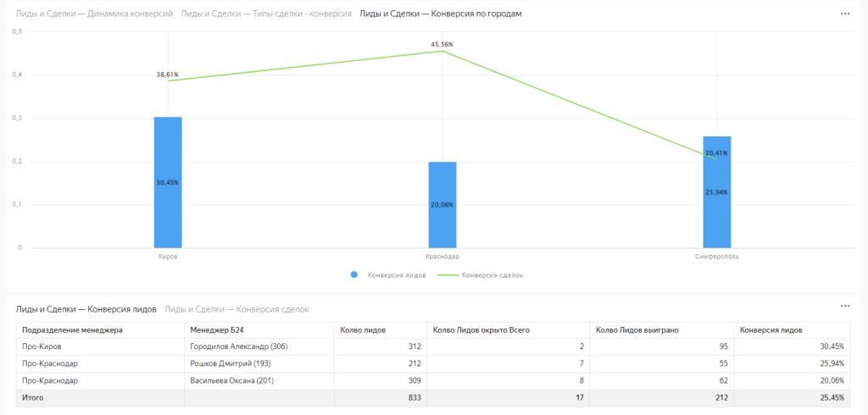Select the 'Конверсия по городам' chart tab

tap(440, 14)
